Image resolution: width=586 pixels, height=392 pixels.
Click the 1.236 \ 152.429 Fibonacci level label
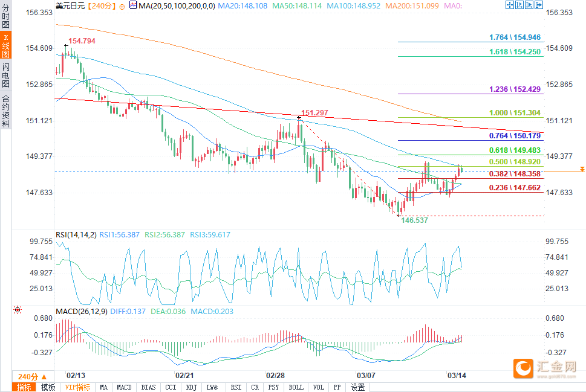(515, 89)
